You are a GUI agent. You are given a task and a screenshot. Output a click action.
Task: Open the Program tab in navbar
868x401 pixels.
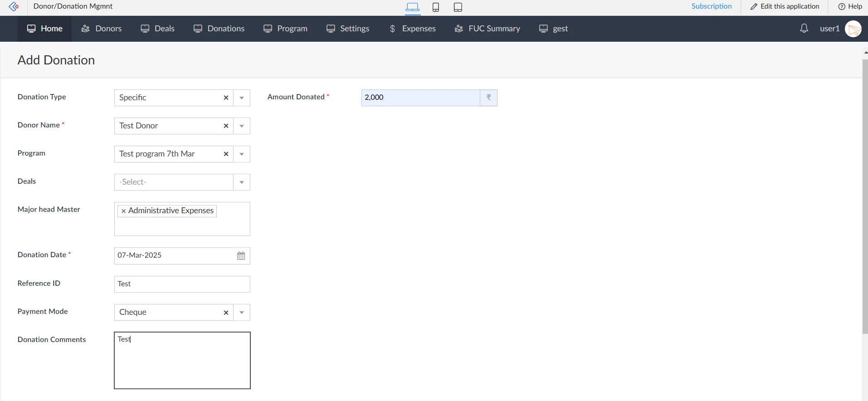tap(285, 29)
